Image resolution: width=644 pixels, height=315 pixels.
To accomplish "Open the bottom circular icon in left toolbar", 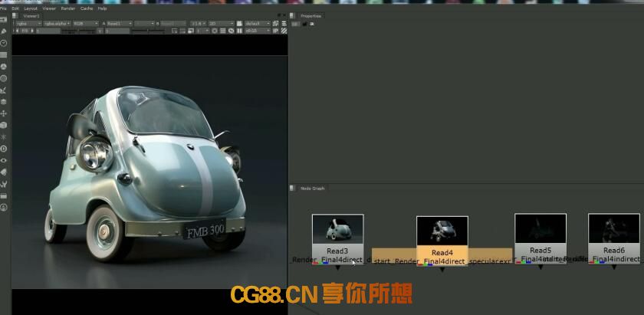I will (x=4, y=208).
